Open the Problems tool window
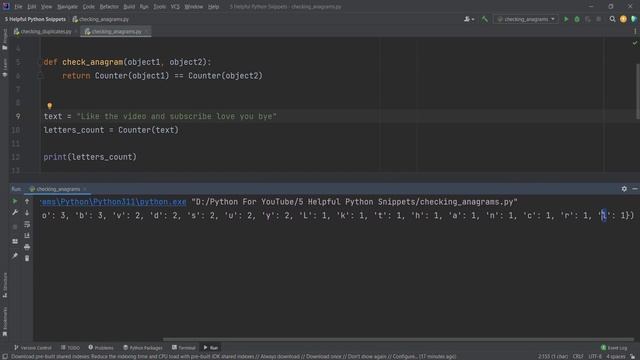The image size is (640, 360). 101,348
